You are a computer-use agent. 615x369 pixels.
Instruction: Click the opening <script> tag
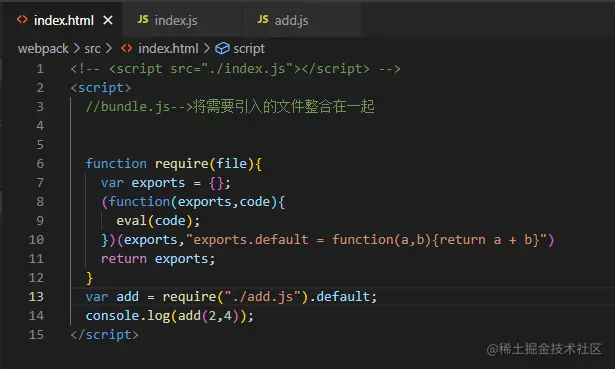[x=101, y=88]
